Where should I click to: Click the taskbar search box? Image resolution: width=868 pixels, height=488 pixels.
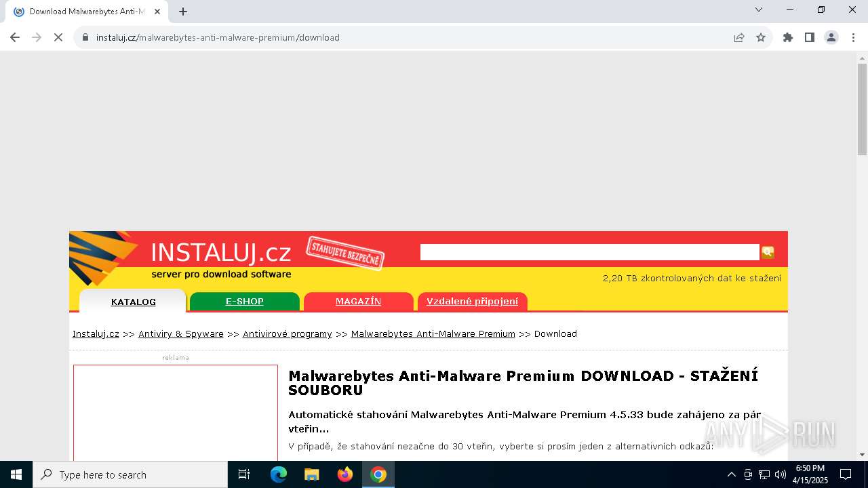[130, 474]
